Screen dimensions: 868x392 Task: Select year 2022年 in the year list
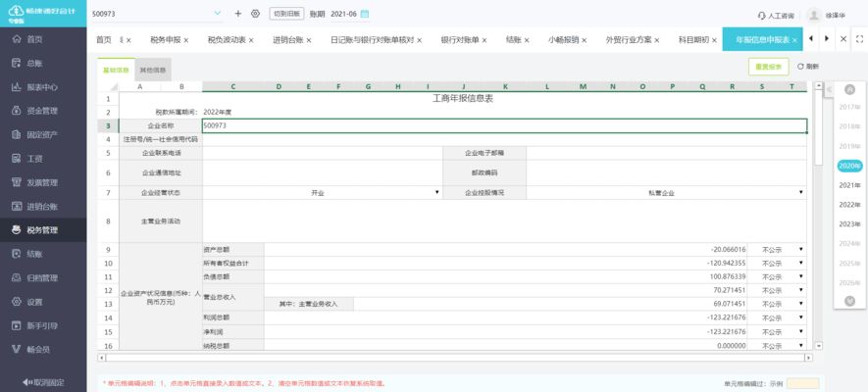[849, 205]
